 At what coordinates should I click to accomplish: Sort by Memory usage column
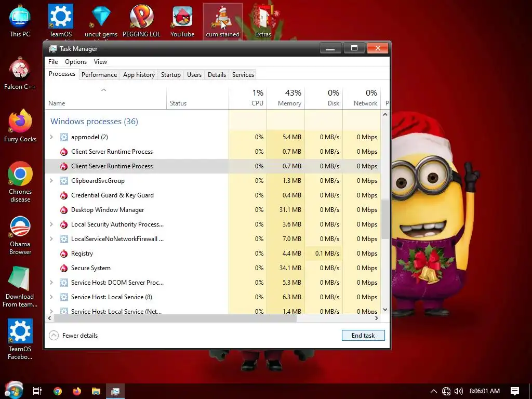point(286,98)
